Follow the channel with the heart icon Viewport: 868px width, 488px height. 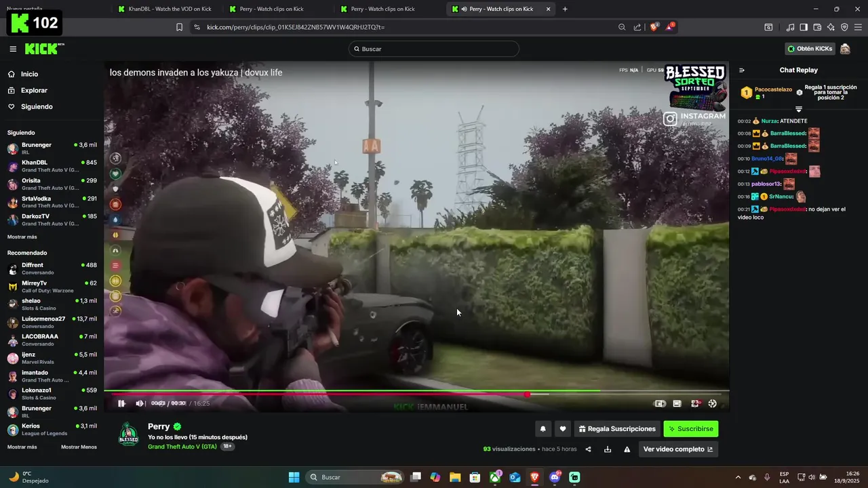pyautogui.click(x=562, y=428)
